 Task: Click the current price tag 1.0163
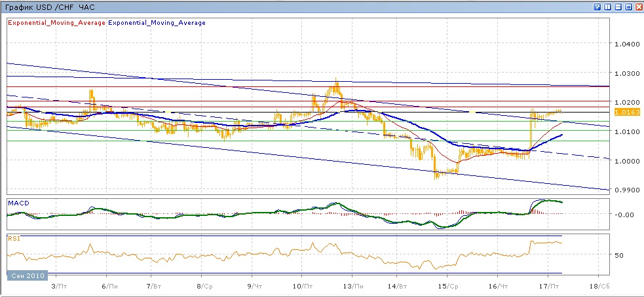click(626, 113)
